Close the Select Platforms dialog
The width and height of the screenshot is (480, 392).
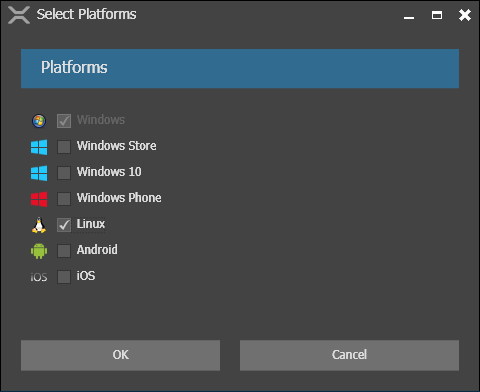[x=465, y=15]
